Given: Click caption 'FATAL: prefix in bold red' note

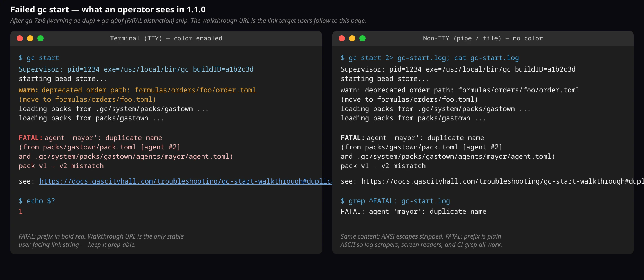Looking at the screenshot, I should (101, 241).
